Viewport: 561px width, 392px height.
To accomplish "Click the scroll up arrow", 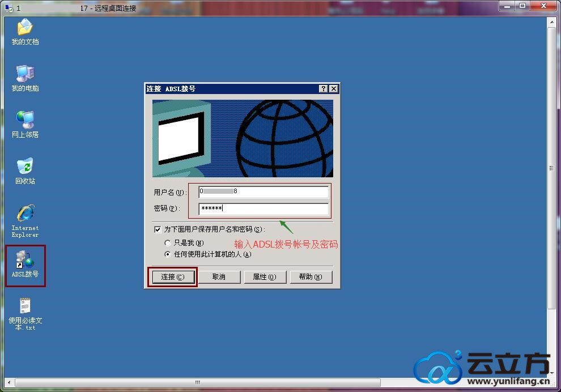I will (551, 22).
